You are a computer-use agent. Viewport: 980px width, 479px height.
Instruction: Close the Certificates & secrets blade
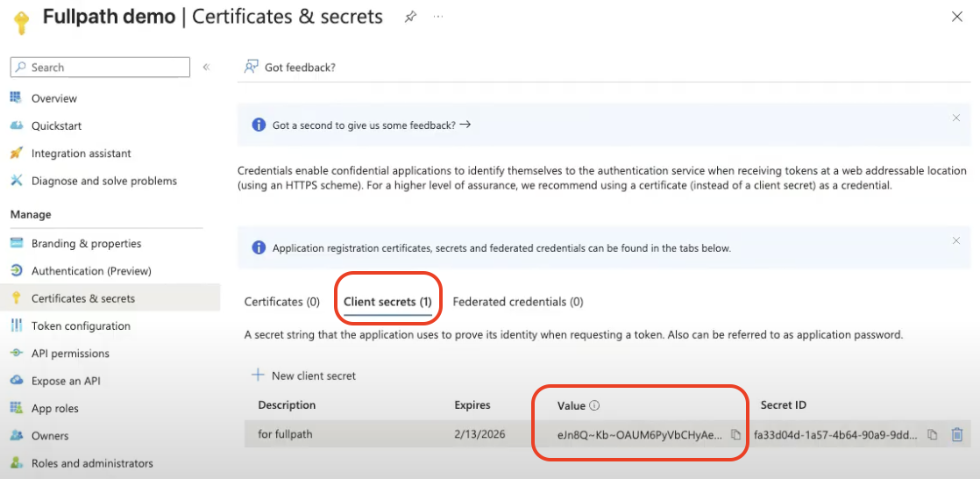tap(957, 17)
